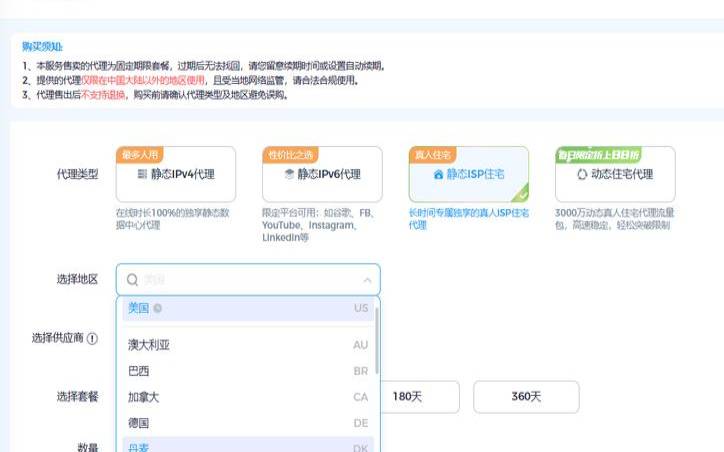This screenshot has width=724, height=452.
Task: Choose 德国 DE from the region list
Action: (x=248, y=423)
